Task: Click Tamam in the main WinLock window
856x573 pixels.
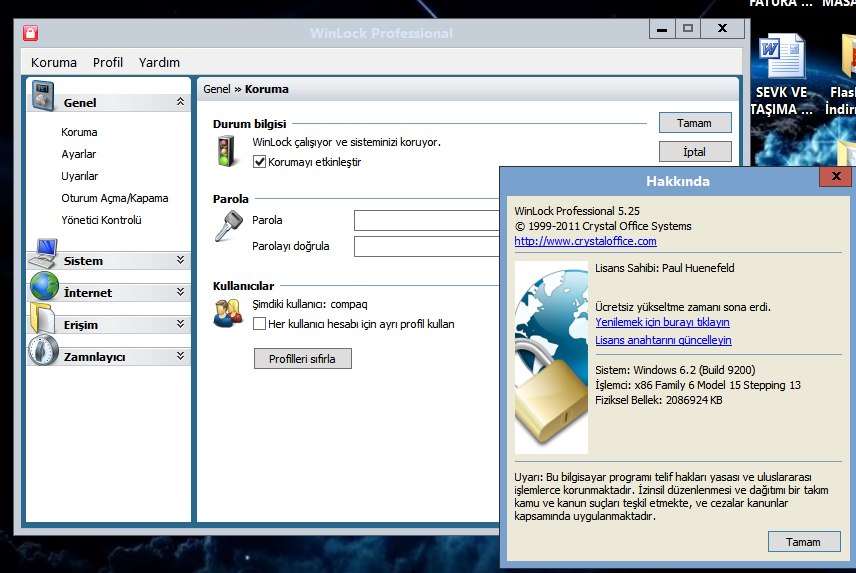Action: [x=695, y=123]
